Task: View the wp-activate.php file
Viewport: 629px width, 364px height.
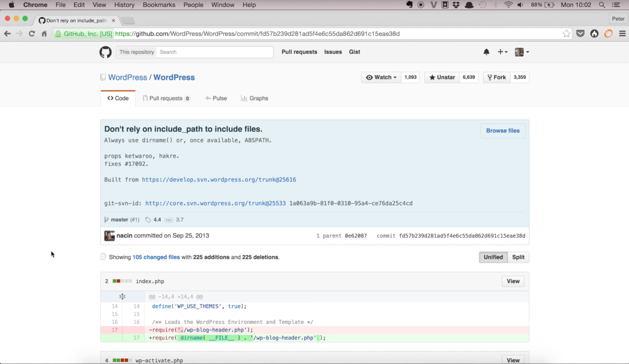Action: (x=513, y=360)
